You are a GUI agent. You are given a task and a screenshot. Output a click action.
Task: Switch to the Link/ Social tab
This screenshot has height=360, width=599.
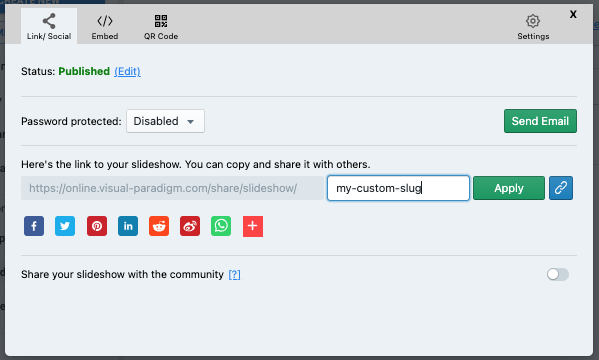click(x=49, y=26)
